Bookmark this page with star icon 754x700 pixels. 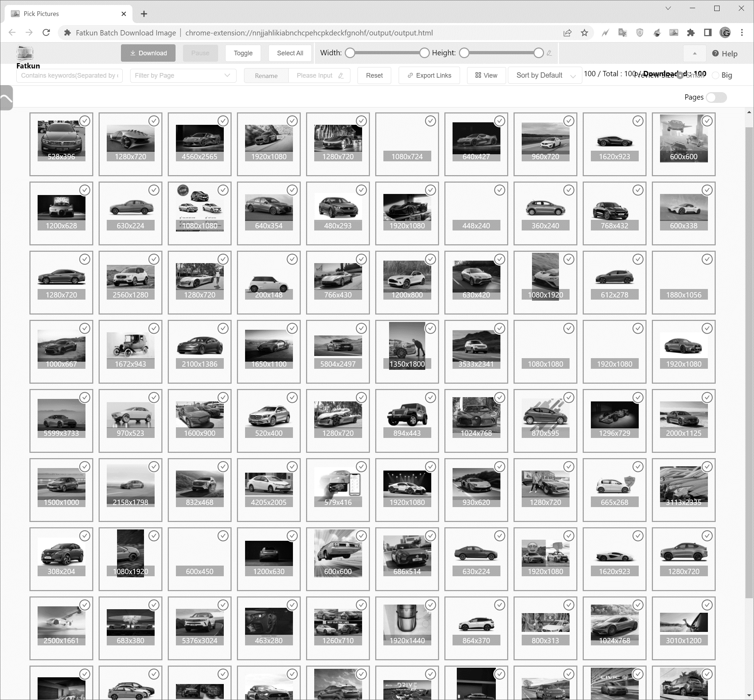584,33
